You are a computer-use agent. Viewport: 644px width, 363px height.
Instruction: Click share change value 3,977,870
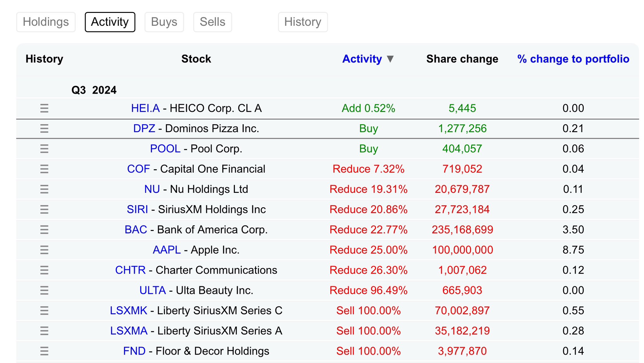pos(462,351)
